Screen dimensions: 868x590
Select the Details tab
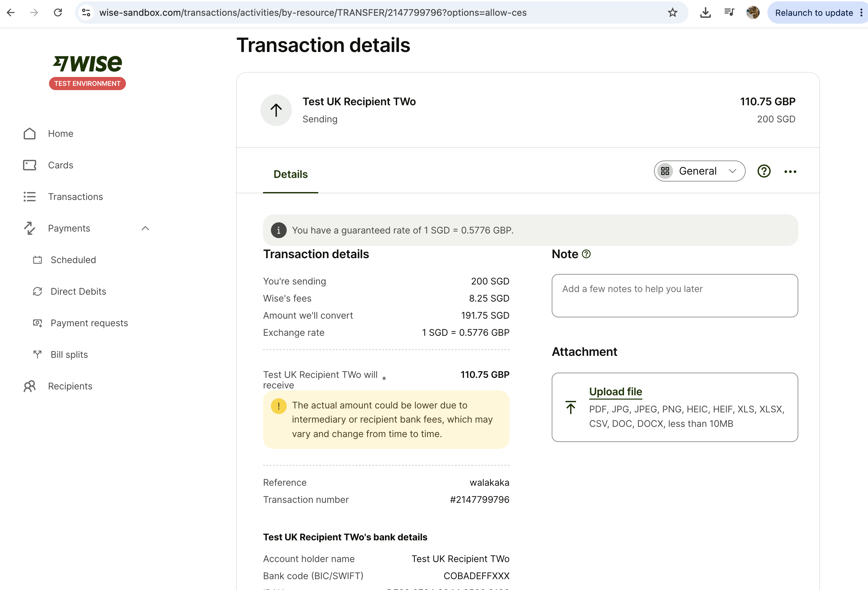[x=291, y=174]
